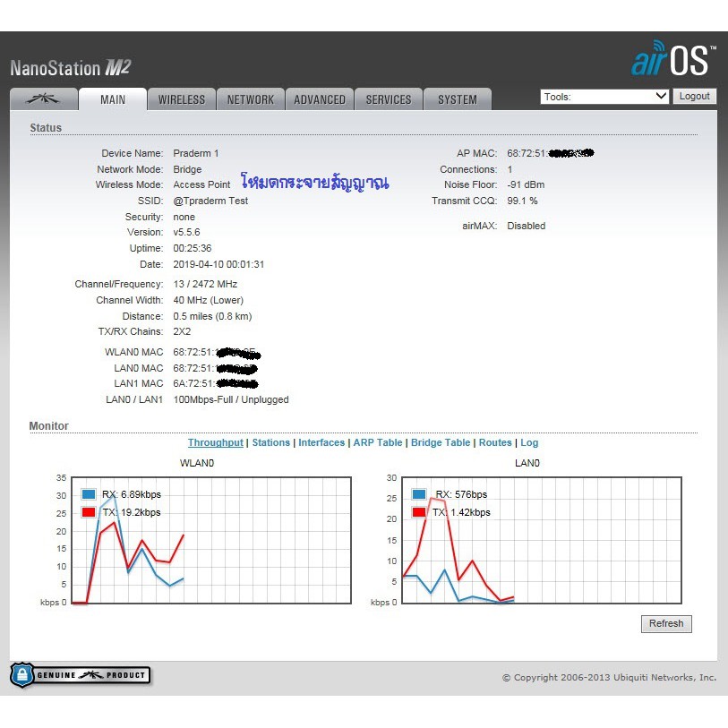The image size is (728, 728).
Task: Select the SERVICES tab
Action: tap(389, 99)
